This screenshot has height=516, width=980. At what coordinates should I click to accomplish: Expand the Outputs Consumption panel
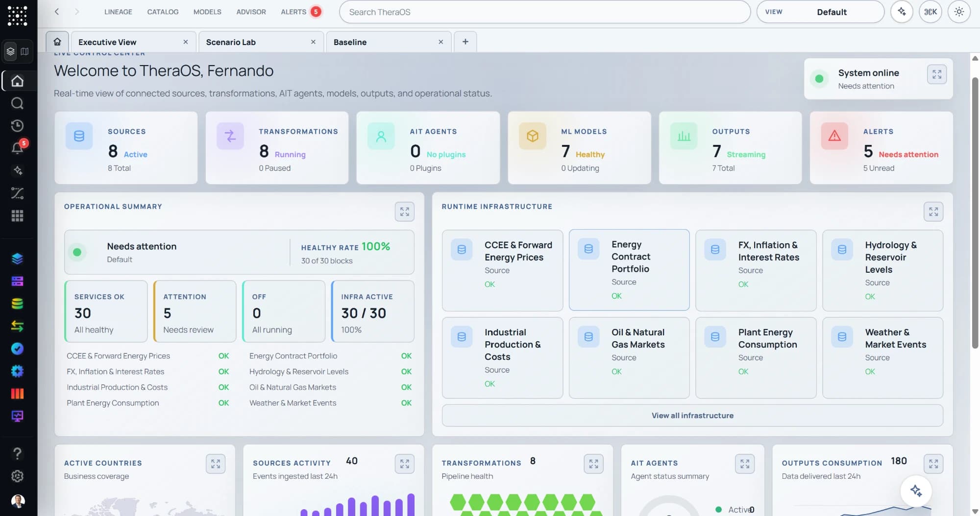933,464
